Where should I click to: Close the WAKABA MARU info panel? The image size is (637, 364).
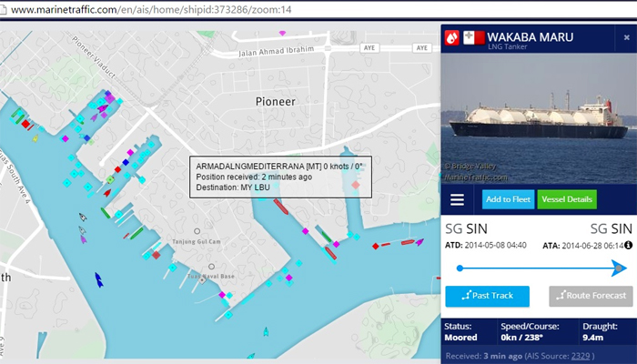(x=626, y=38)
